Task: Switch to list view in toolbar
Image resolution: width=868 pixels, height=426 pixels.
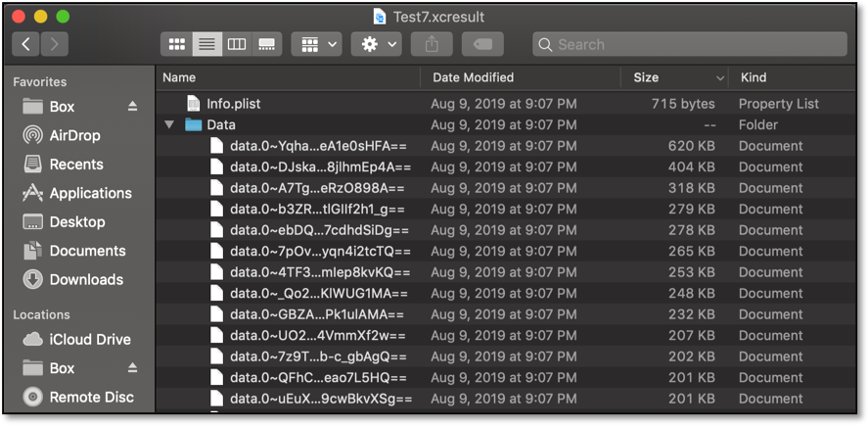Action: point(206,44)
